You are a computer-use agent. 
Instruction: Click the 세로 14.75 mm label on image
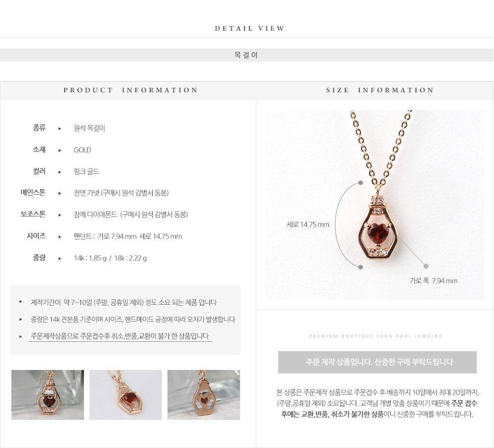tap(308, 225)
